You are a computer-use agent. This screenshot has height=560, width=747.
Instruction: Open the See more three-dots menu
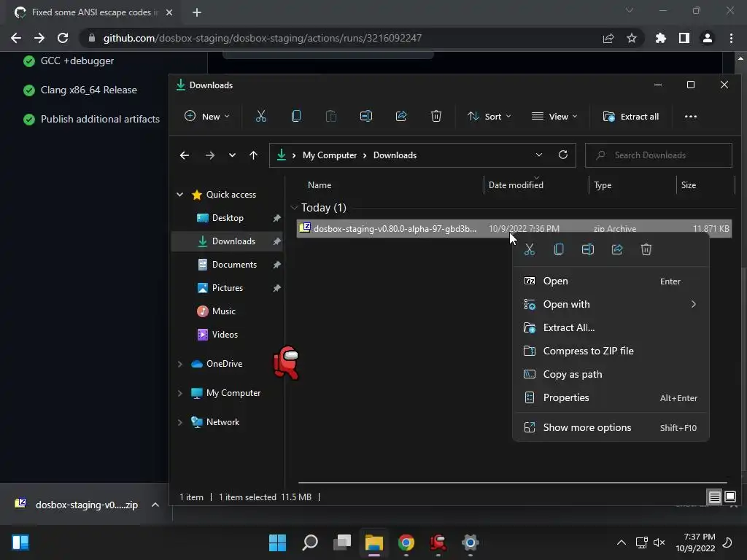(690, 117)
